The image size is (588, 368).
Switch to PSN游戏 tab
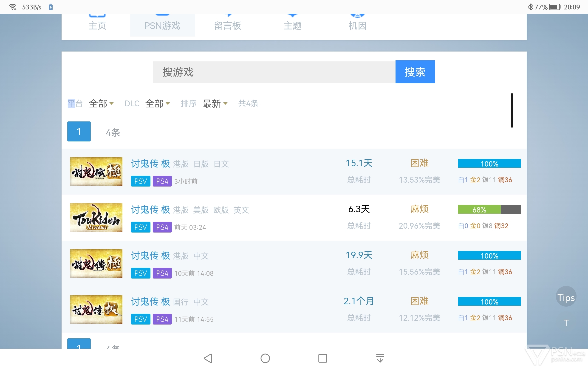pos(162,25)
